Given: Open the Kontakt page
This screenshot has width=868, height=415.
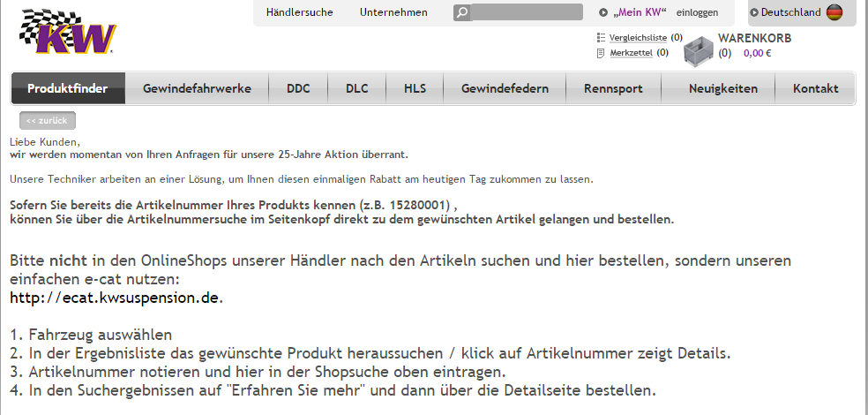Looking at the screenshot, I should click(815, 88).
